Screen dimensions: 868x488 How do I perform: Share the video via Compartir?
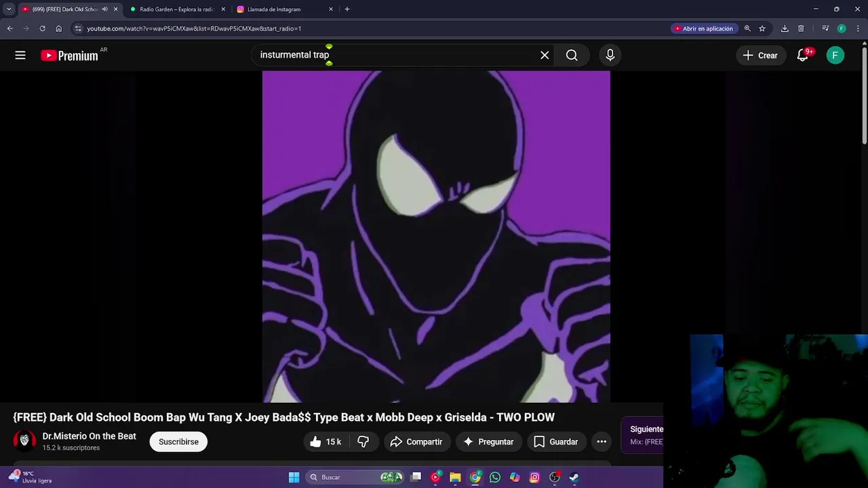416,442
